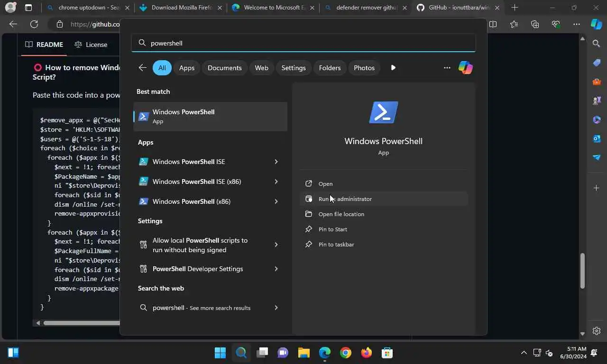Select the Web filter tab

[261, 68]
